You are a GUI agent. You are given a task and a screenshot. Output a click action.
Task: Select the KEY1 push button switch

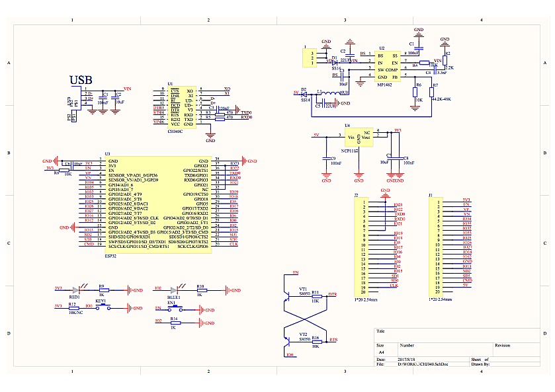tap(103, 307)
